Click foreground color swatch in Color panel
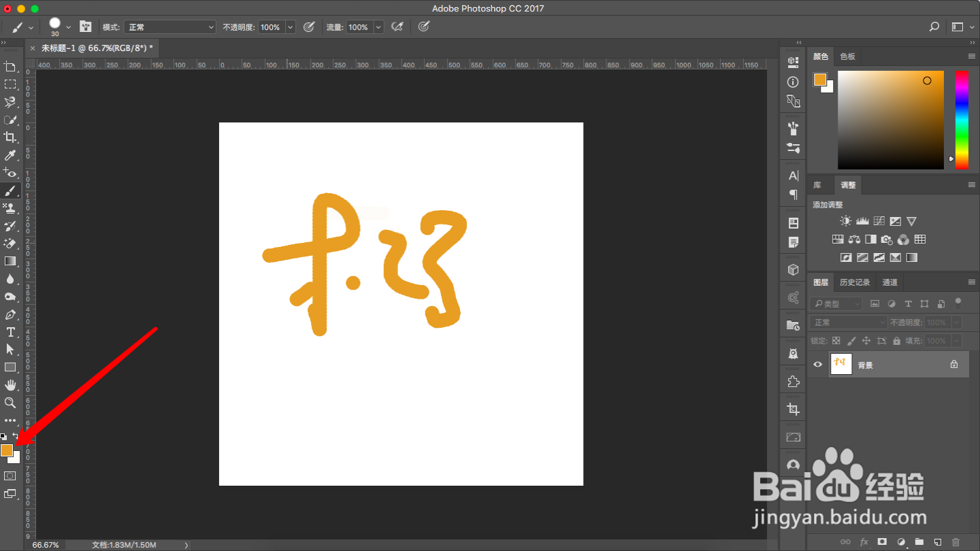 [820, 80]
